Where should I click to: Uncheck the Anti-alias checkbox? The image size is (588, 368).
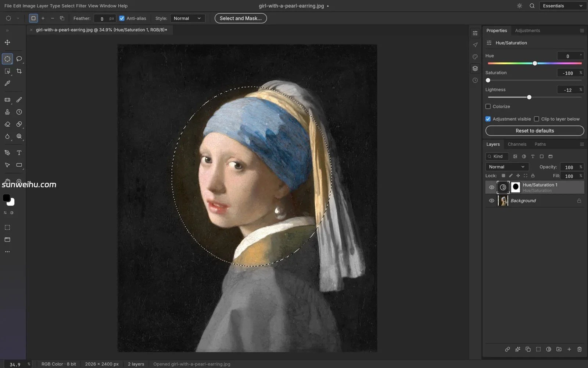[122, 18]
